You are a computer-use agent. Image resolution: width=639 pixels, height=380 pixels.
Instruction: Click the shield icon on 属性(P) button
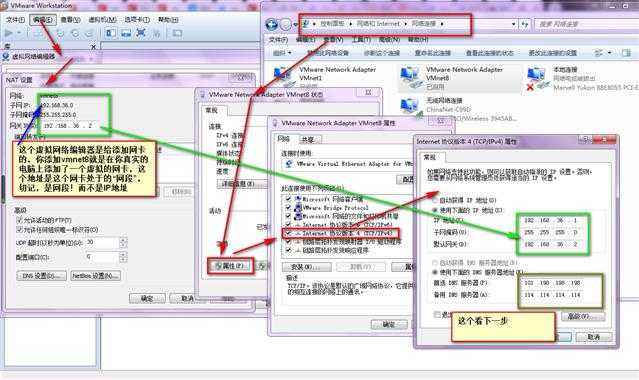click(x=218, y=266)
